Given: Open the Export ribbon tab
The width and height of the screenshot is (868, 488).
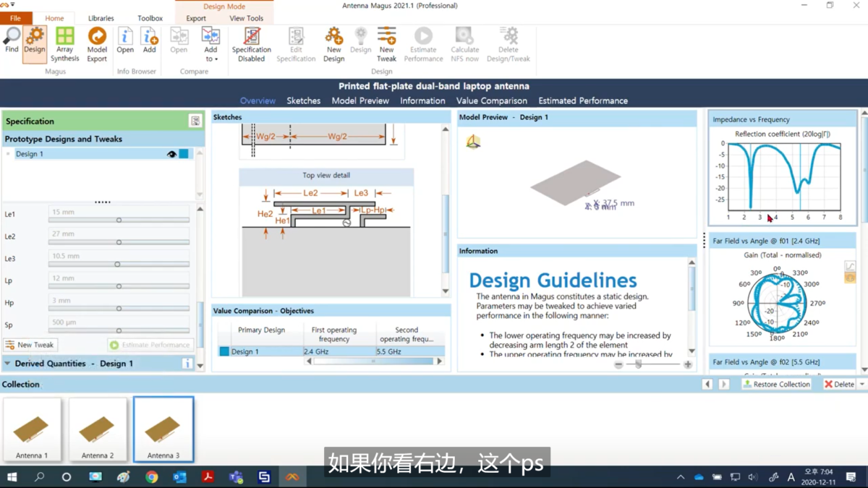Looking at the screenshot, I should (x=196, y=18).
